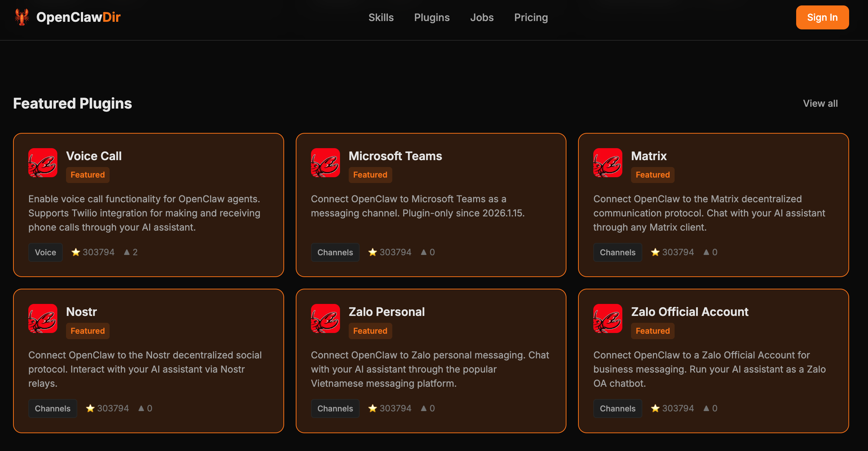The height and width of the screenshot is (451, 868).
Task: Upvote the Microsoft Teams plugin
Action: tap(423, 252)
